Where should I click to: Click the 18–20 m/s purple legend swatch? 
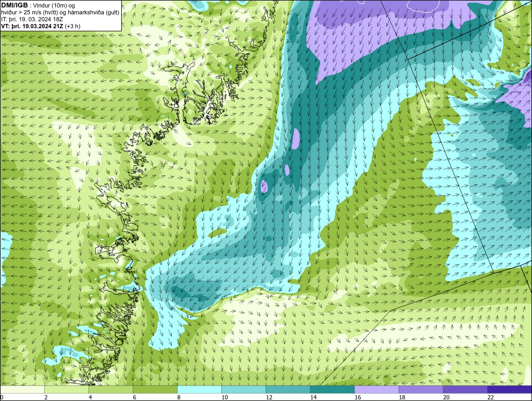pos(421,389)
